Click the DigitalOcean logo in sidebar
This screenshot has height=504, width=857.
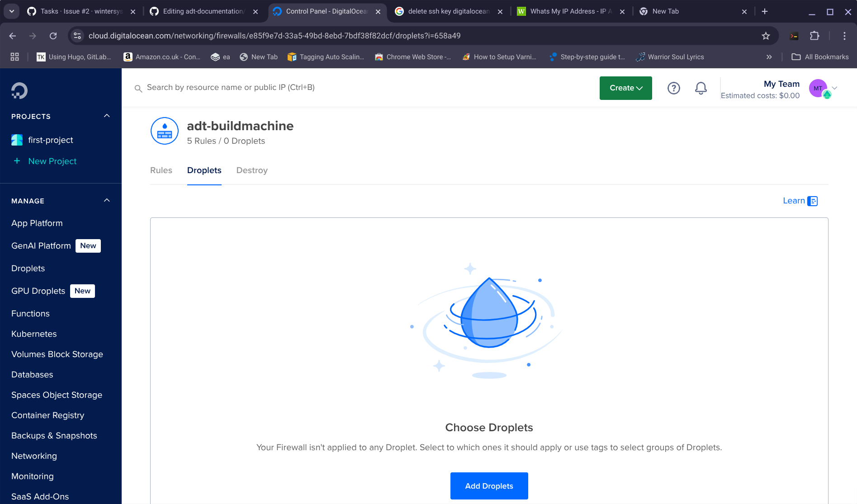click(19, 90)
